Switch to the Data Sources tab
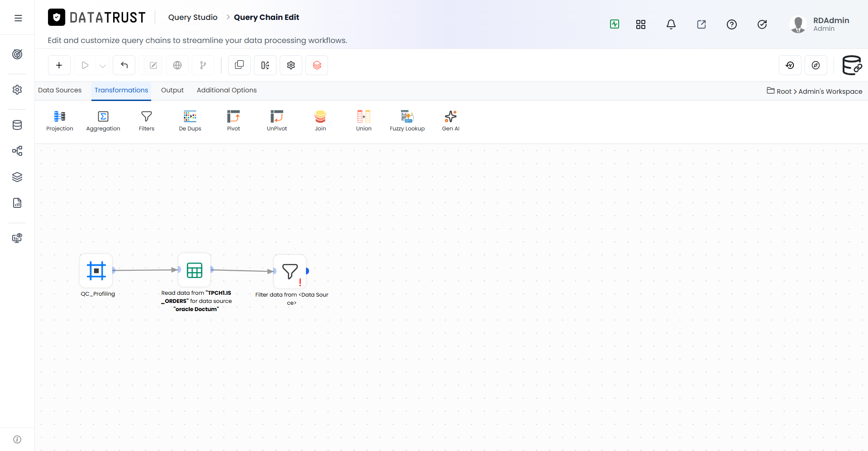This screenshot has height=451, width=868. click(x=60, y=90)
